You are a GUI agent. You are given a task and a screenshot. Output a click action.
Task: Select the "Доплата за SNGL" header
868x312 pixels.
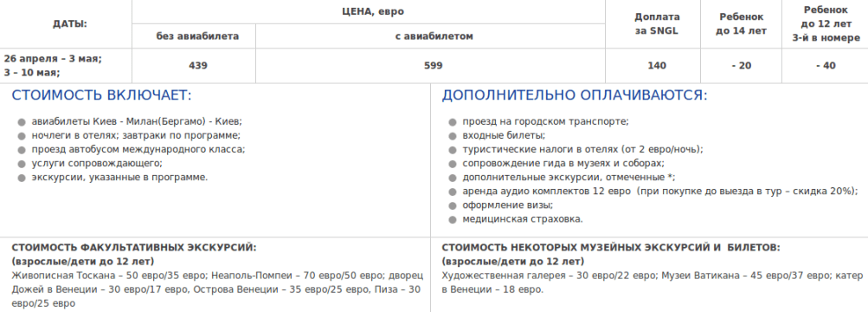(657, 23)
